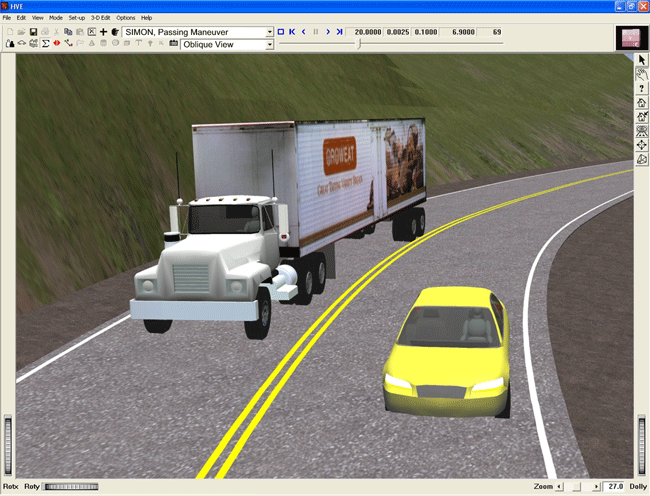Click the Roty horizontal thumbwheel
Screen dimensions: 650x496
pyautogui.click(x=72, y=487)
